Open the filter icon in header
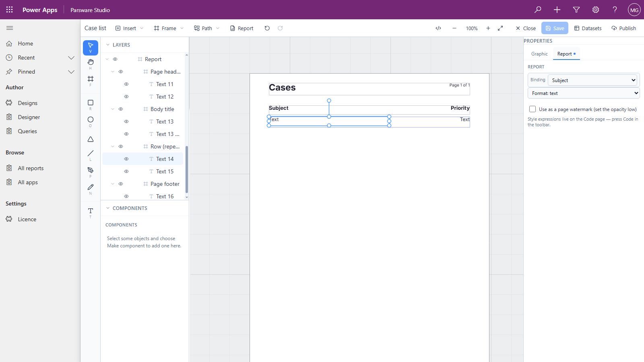This screenshot has height=362, width=644. click(x=576, y=10)
